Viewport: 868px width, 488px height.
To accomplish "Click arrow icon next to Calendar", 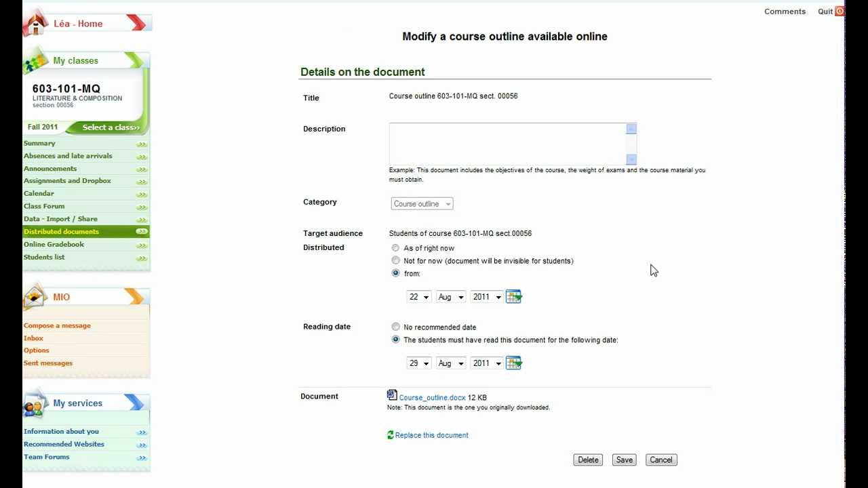I will (x=141, y=195).
